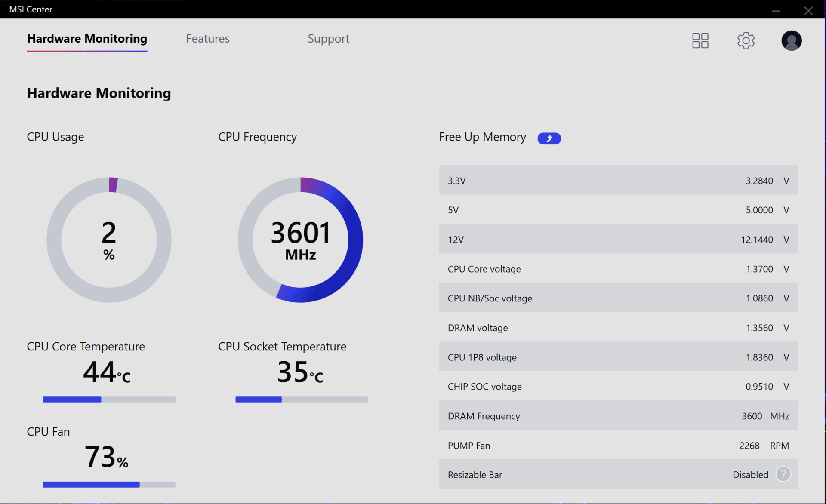Click the Resizable Bar Disabled status
The image size is (826, 504).
click(750, 475)
